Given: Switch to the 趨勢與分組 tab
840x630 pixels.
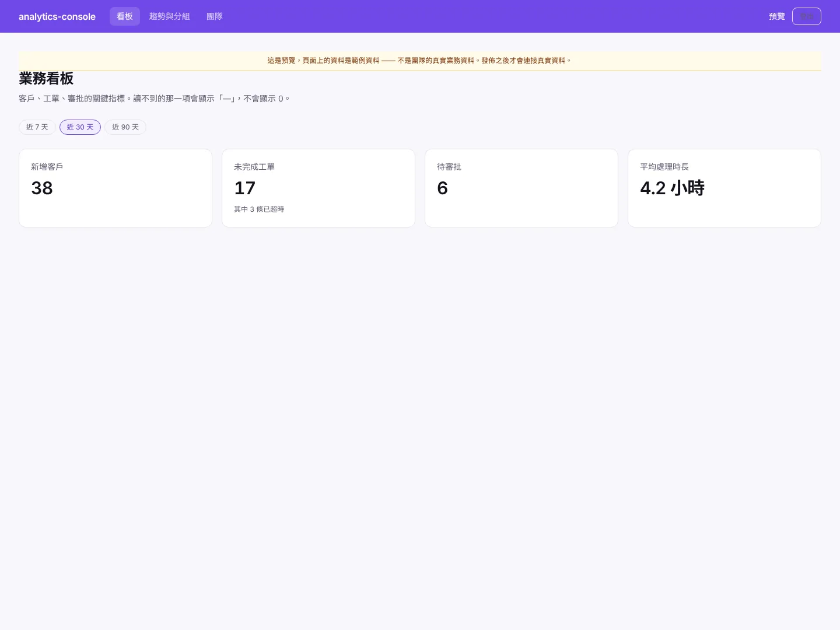Looking at the screenshot, I should (170, 16).
